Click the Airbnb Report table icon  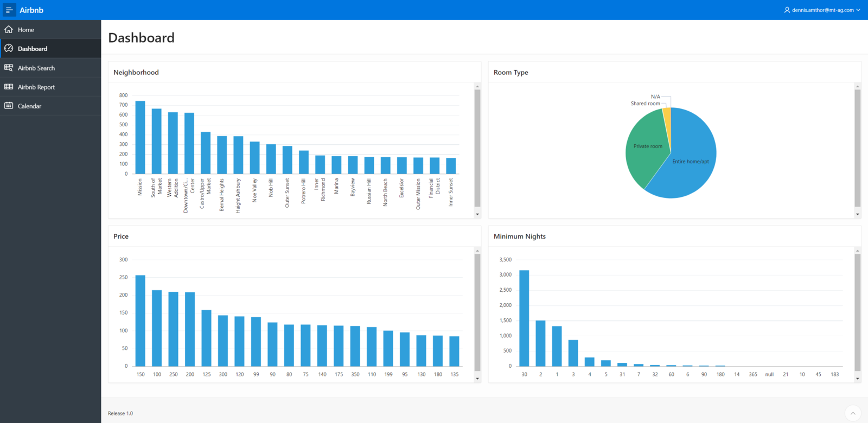9,87
